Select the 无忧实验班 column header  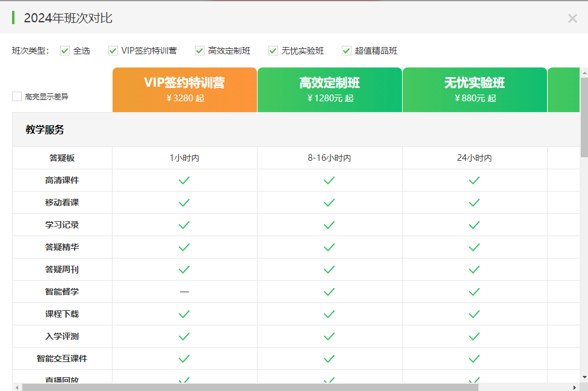click(x=475, y=90)
